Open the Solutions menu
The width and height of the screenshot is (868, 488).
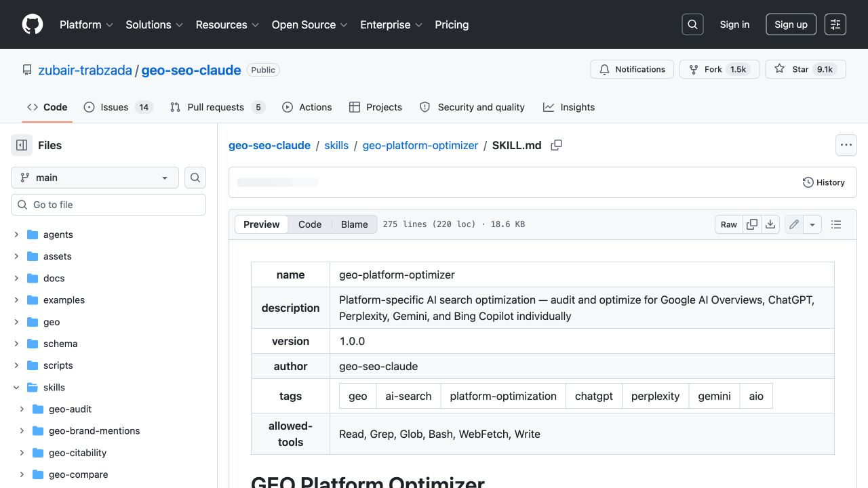click(x=154, y=24)
